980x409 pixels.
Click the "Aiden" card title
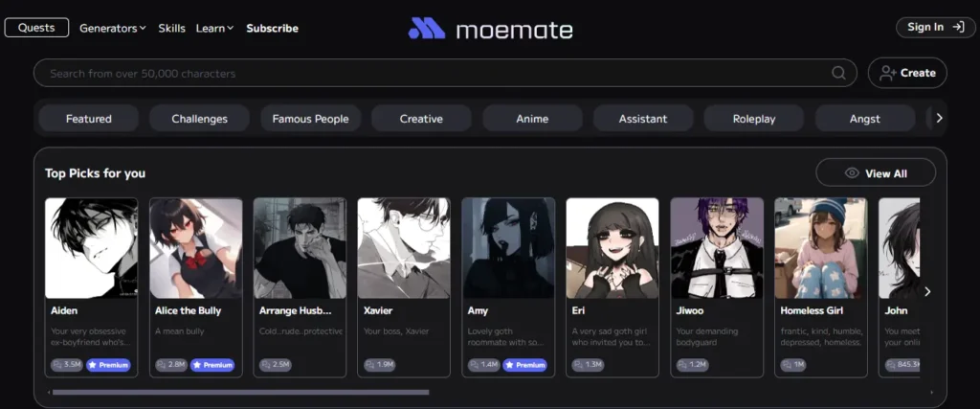[x=64, y=310]
